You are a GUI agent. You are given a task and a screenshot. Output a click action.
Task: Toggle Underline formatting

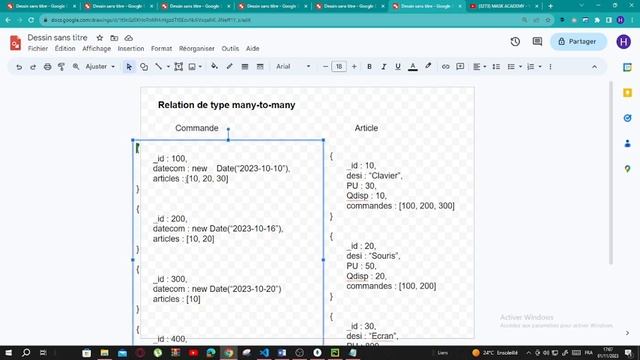[x=398, y=67]
